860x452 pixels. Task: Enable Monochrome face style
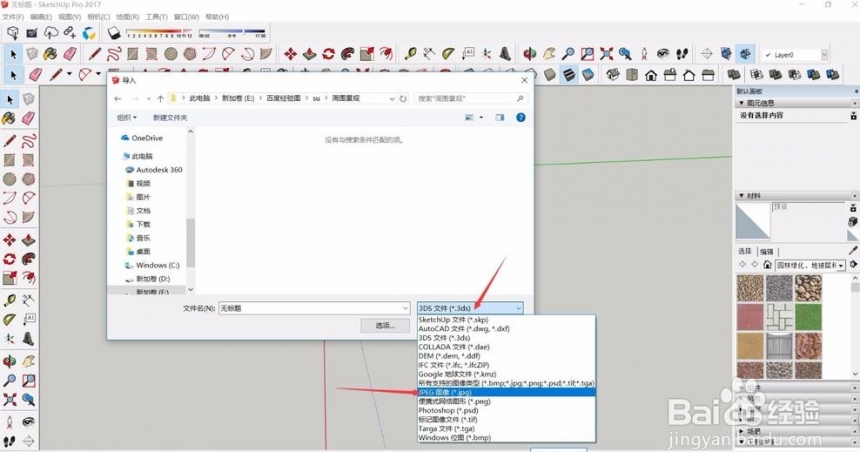point(587,74)
